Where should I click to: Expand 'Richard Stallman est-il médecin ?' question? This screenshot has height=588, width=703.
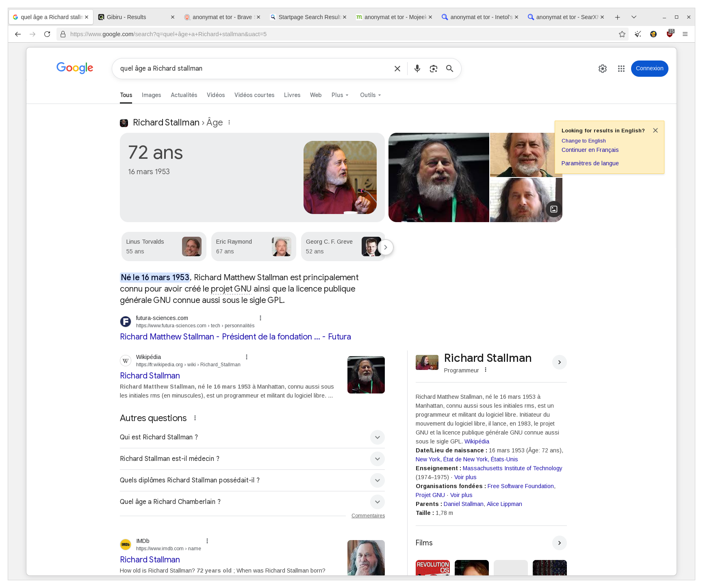pos(377,459)
